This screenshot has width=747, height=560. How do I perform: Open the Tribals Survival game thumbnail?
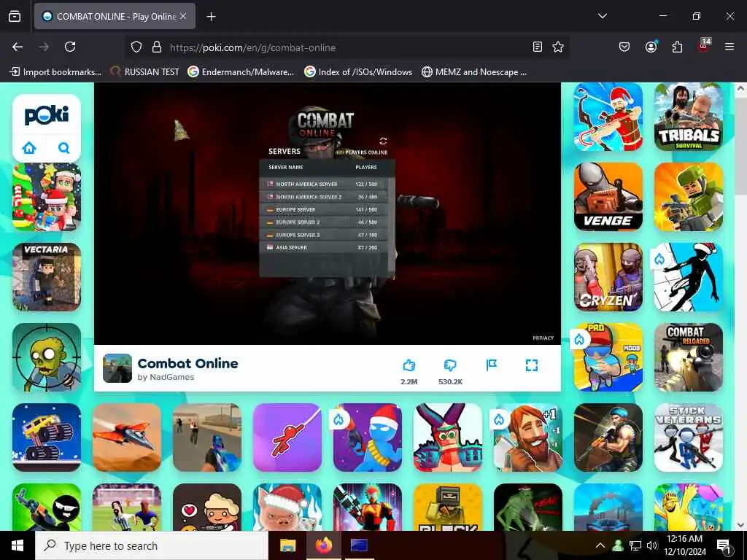(689, 117)
